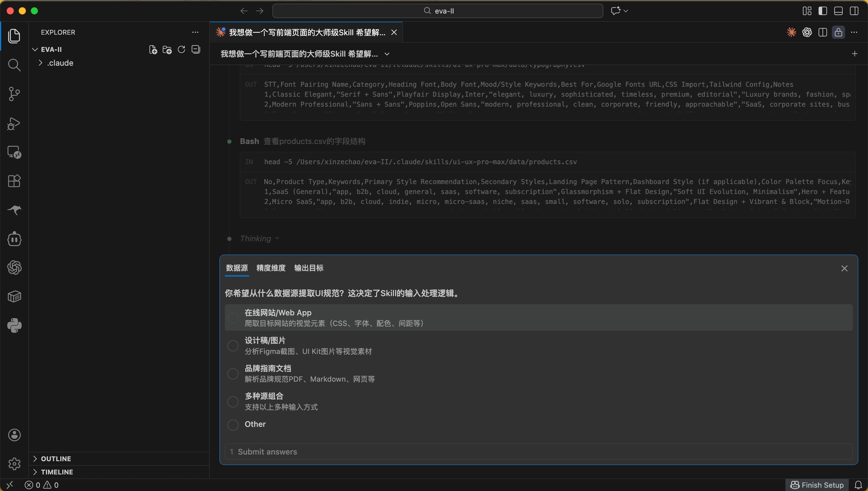
Task: Select the 设计稿/图片 radio option
Action: click(233, 346)
